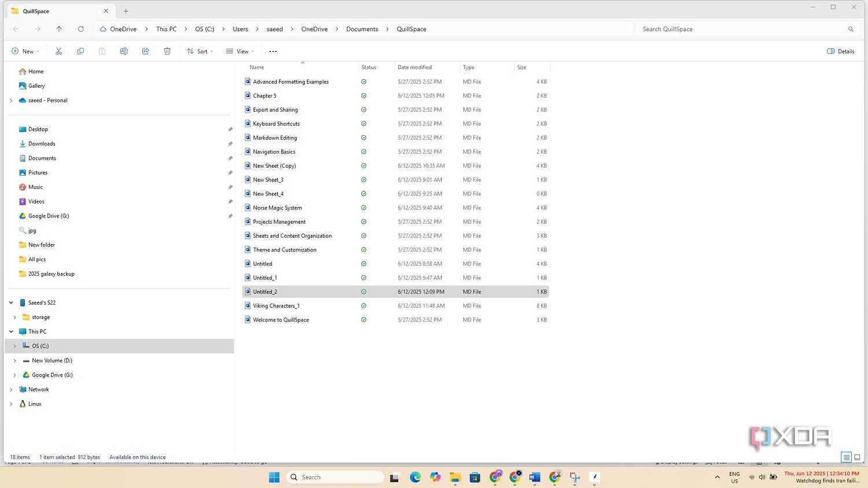Screen dimensions: 868x488
Task: Open Task View from taskbar
Action: click(x=395, y=478)
